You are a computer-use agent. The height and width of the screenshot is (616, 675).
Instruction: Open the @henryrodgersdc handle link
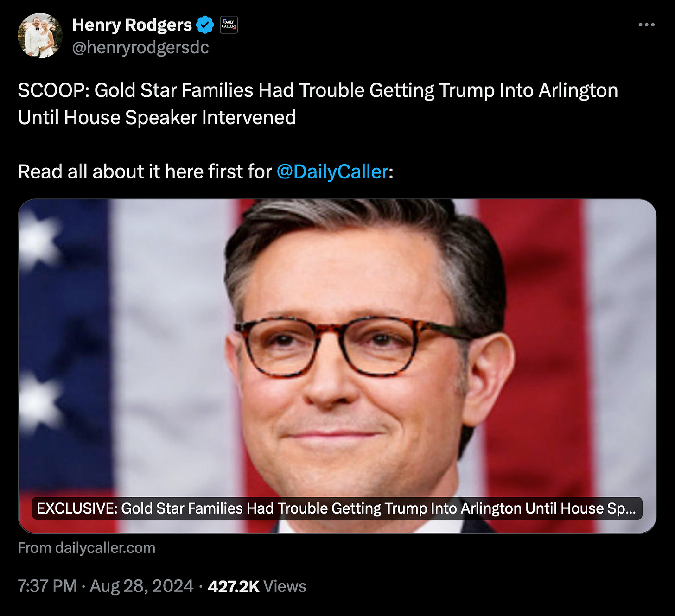(x=140, y=47)
